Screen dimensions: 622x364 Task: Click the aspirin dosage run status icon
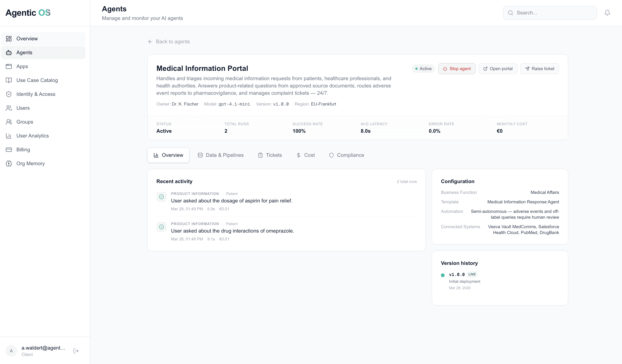point(161,197)
